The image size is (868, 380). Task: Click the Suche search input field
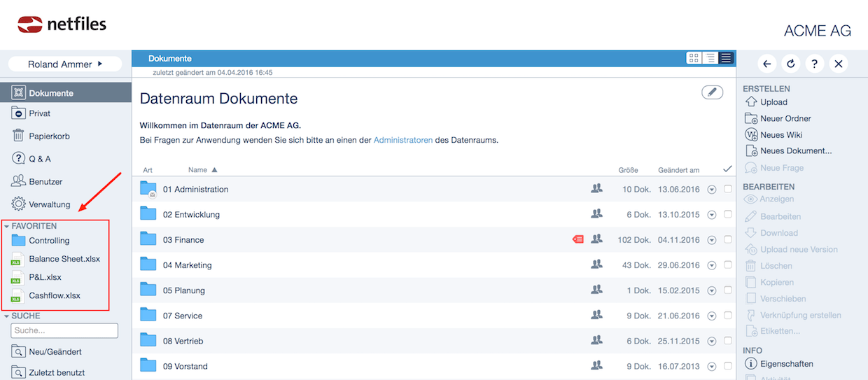64,330
